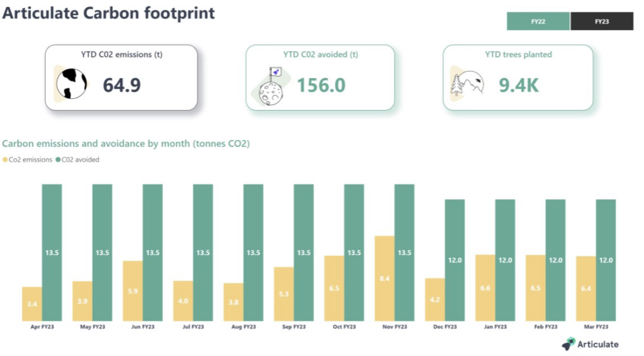Click the Articulate Carbon footprint title

[x=109, y=12]
